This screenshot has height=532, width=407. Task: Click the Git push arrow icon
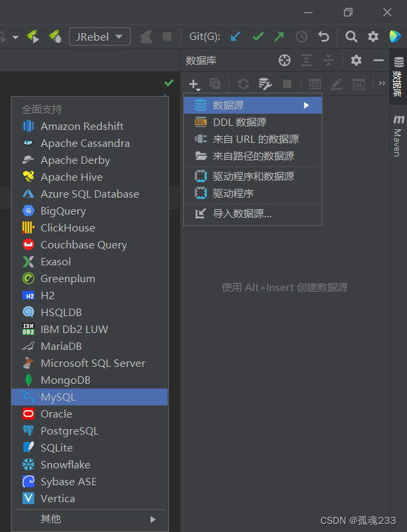point(279,37)
